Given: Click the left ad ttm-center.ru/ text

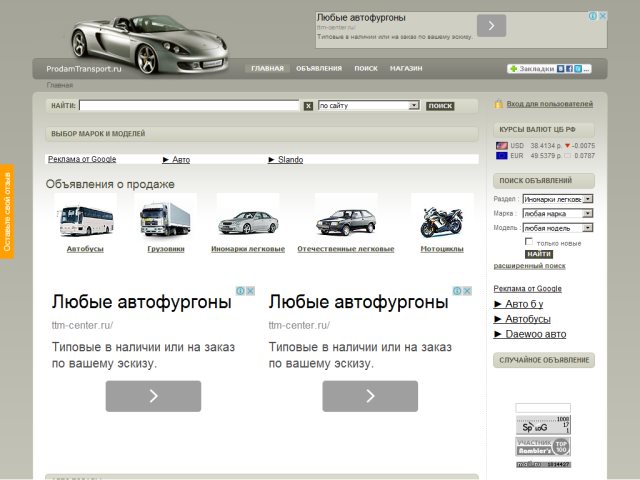Looking at the screenshot, I should coord(82,325).
